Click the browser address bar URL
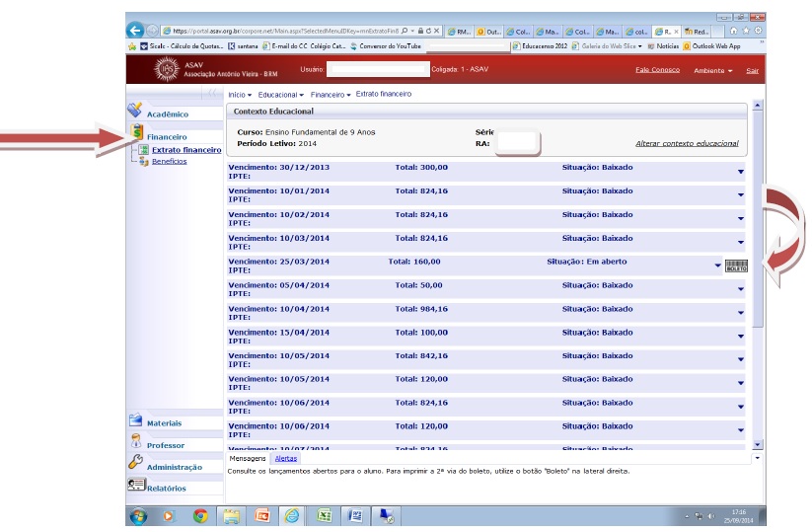This screenshot has width=812, height=532. 285,31
